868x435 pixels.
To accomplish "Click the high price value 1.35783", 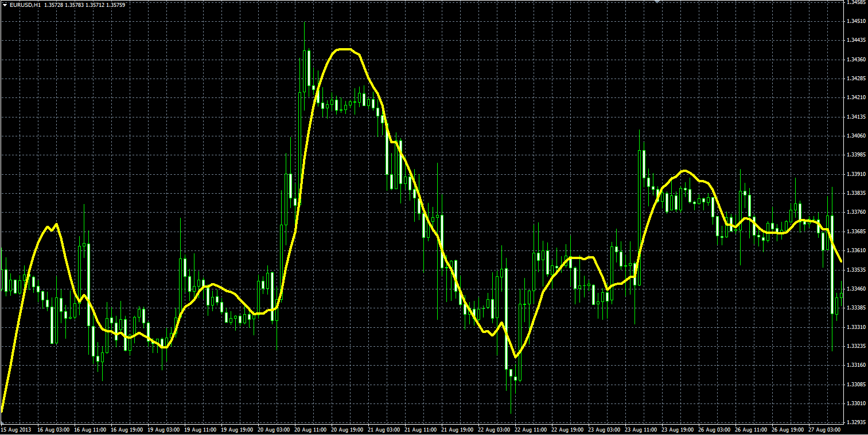I will (x=75, y=5).
